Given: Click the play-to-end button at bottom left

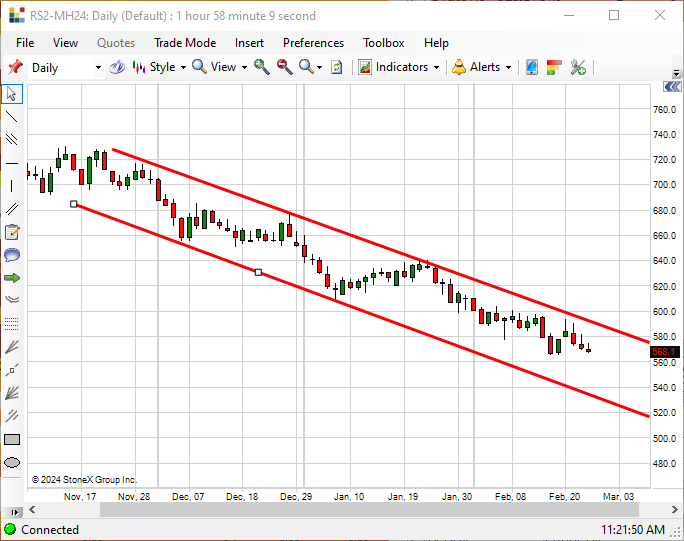Looking at the screenshot, I should (14, 512).
